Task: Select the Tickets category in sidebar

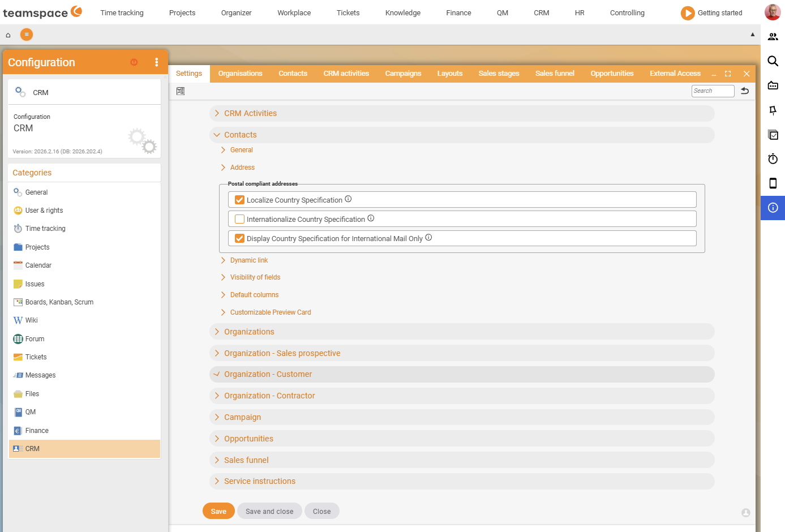Action: [x=84, y=357]
